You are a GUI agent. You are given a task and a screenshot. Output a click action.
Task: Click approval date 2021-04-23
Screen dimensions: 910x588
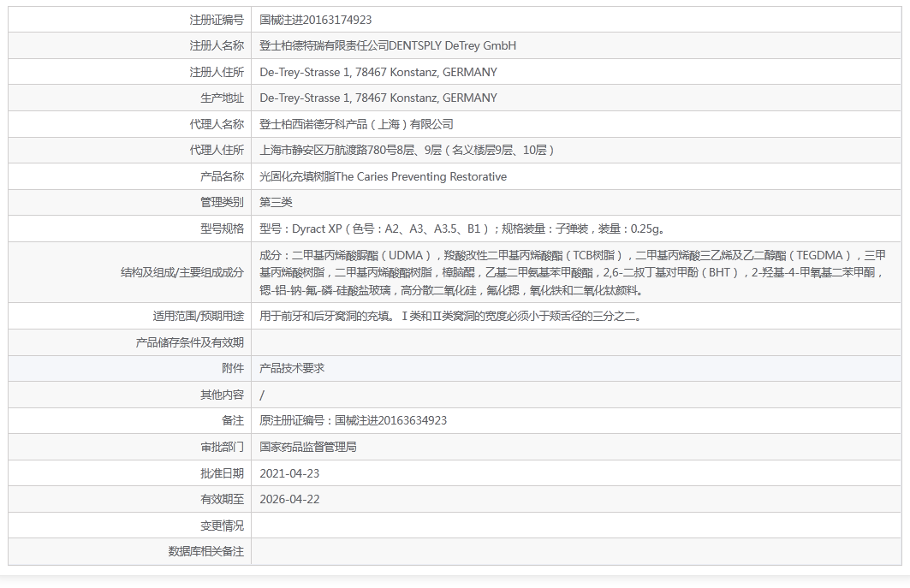tap(289, 473)
